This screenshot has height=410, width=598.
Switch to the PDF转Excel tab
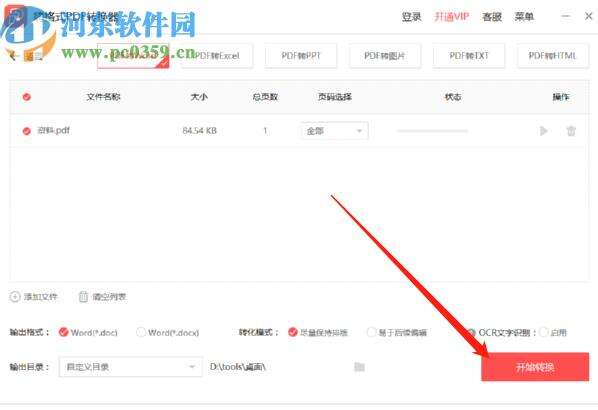[x=217, y=56]
